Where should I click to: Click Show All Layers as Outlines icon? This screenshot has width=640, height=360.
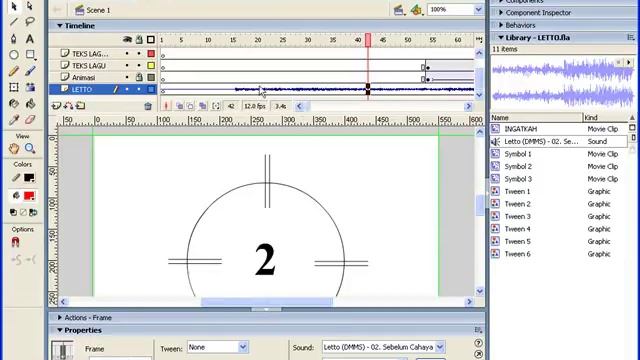[x=151, y=40]
